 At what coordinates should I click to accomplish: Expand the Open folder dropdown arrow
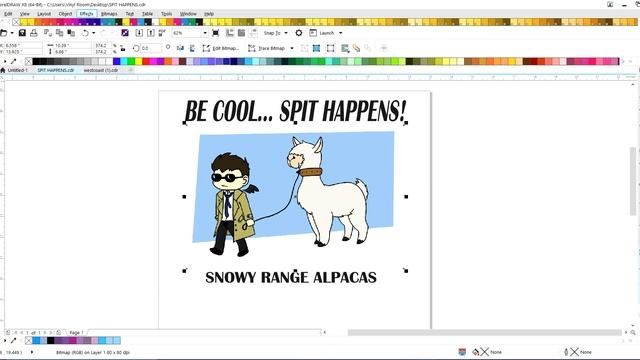point(12,33)
